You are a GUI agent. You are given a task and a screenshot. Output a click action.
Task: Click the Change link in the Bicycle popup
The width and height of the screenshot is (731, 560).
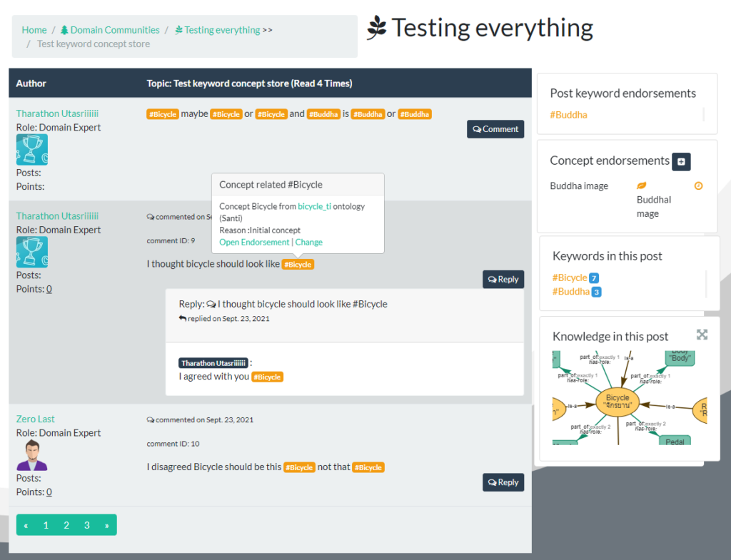[x=309, y=242]
